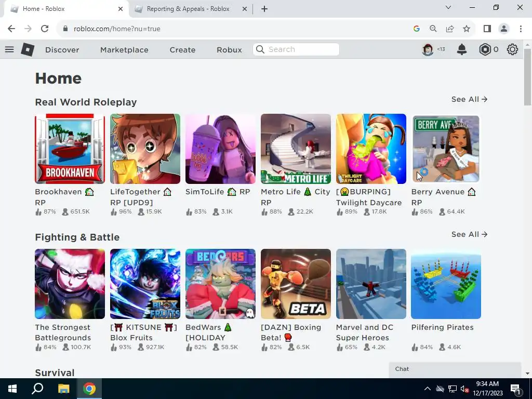
Task: Open the SimToLife RP thumbnail
Action: click(220, 149)
